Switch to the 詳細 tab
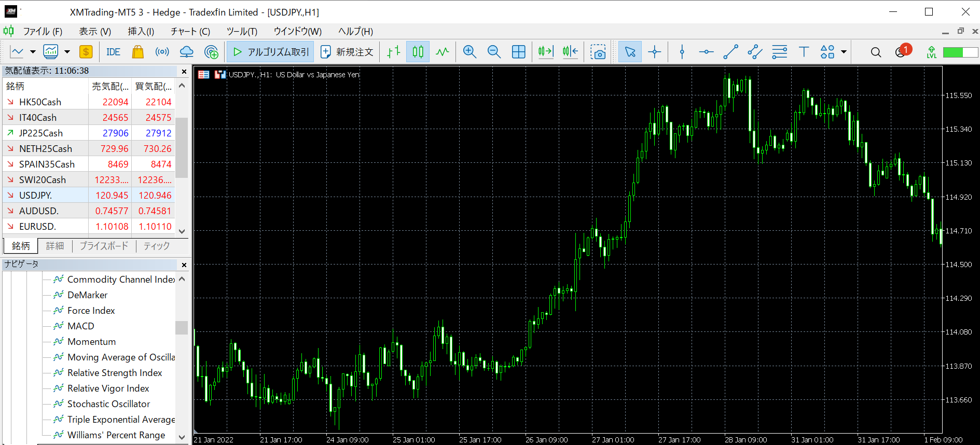The height and width of the screenshot is (445, 980). pos(55,246)
